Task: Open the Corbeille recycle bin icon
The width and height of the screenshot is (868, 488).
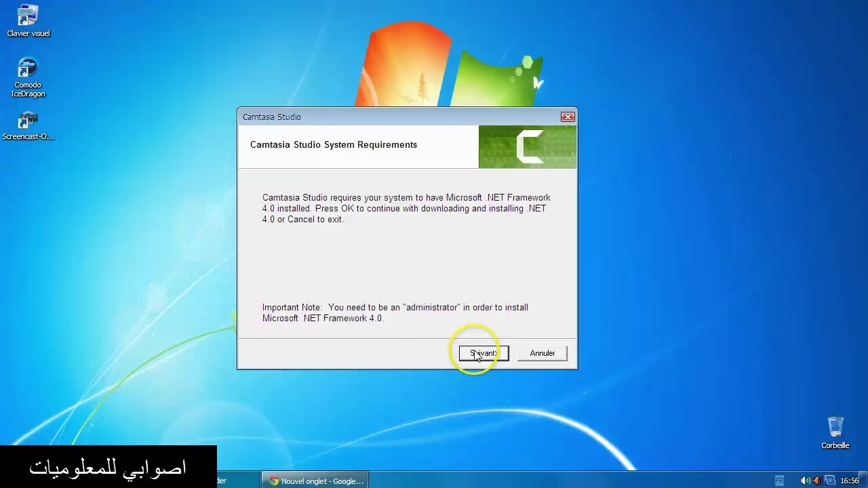Action: (x=835, y=432)
